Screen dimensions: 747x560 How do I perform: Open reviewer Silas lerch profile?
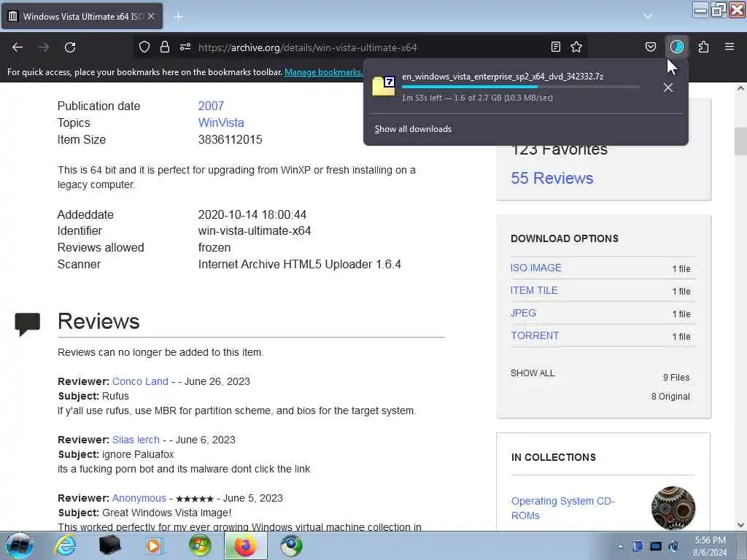coord(136,440)
